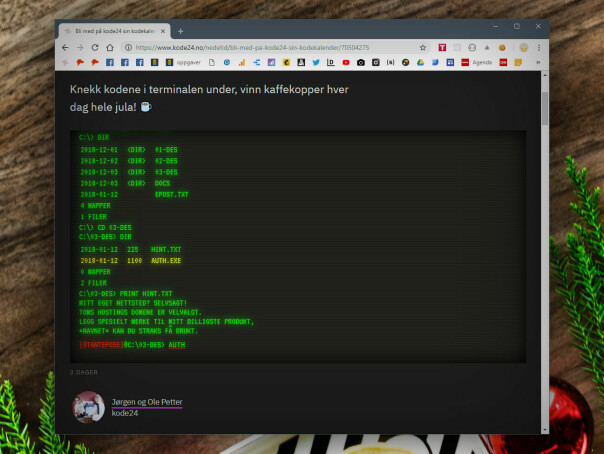
Task: Click the PRINT HINT.TXT command line
Action: tap(126, 293)
